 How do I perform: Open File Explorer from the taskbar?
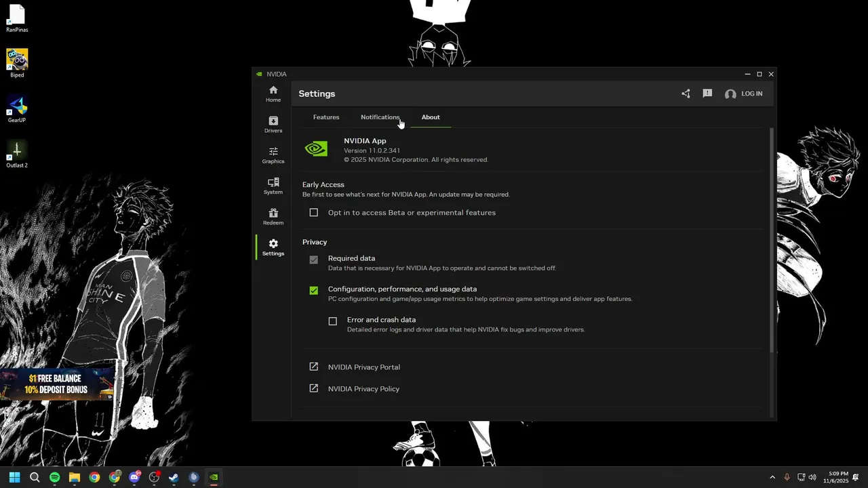click(x=75, y=477)
